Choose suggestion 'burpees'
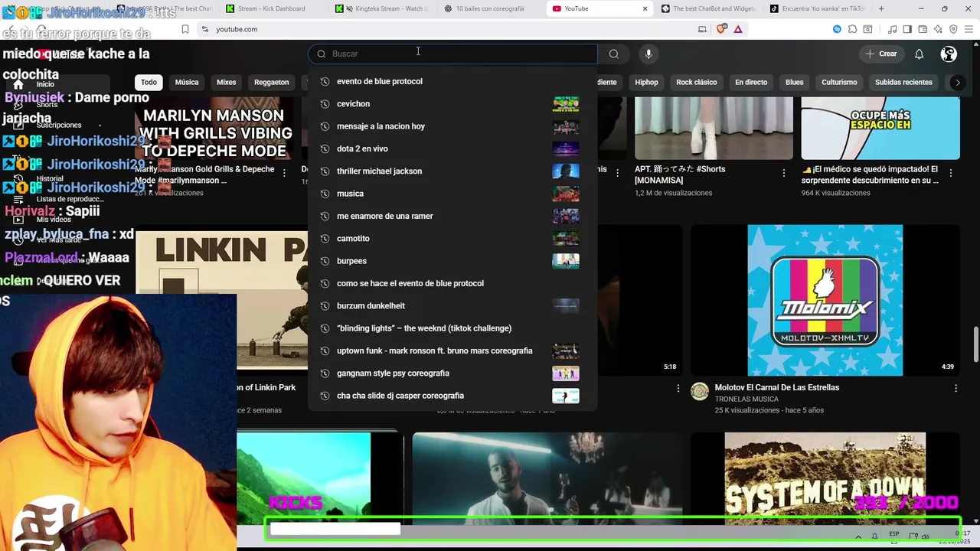Viewport: 980px width, 551px height. point(452,261)
